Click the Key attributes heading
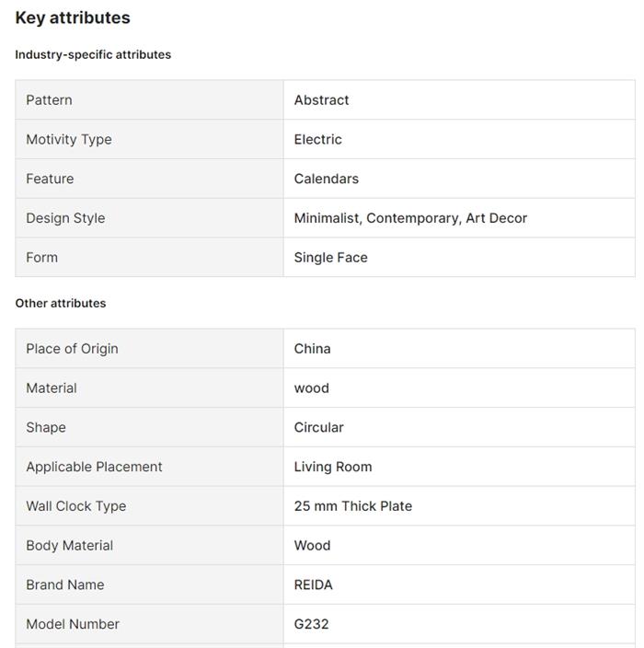This screenshot has width=644, height=648. point(73,17)
